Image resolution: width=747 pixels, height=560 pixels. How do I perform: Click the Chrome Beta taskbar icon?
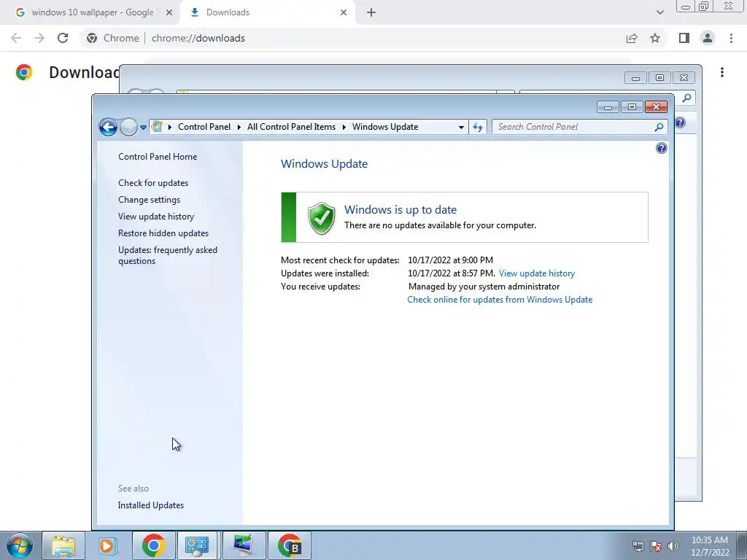click(290, 545)
